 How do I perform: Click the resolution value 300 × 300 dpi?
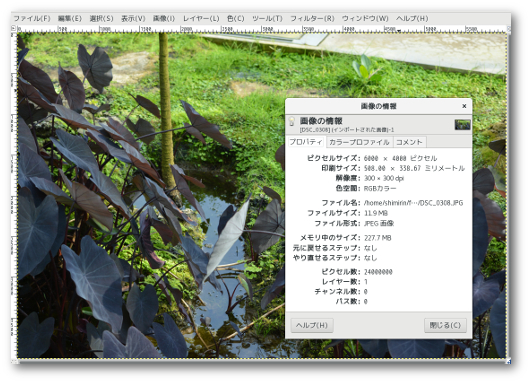(x=384, y=178)
